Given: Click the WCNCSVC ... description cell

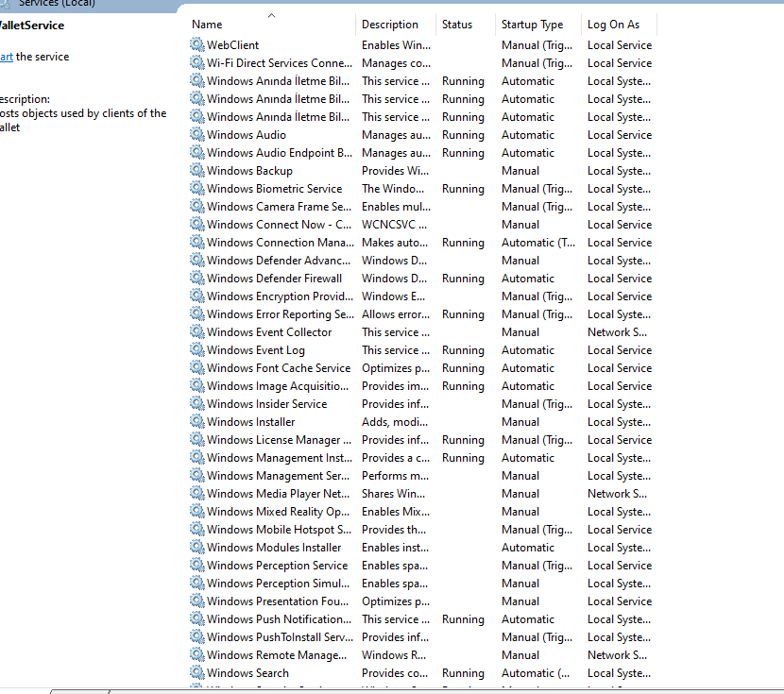Looking at the screenshot, I should (394, 225).
